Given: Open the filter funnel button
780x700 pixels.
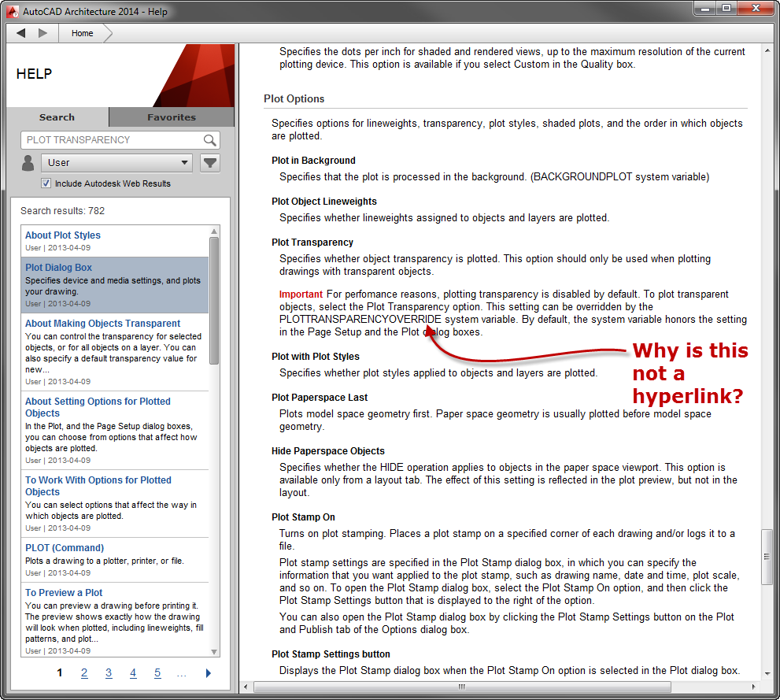Looking at the screenshot, I should click(x=210, y=163).
